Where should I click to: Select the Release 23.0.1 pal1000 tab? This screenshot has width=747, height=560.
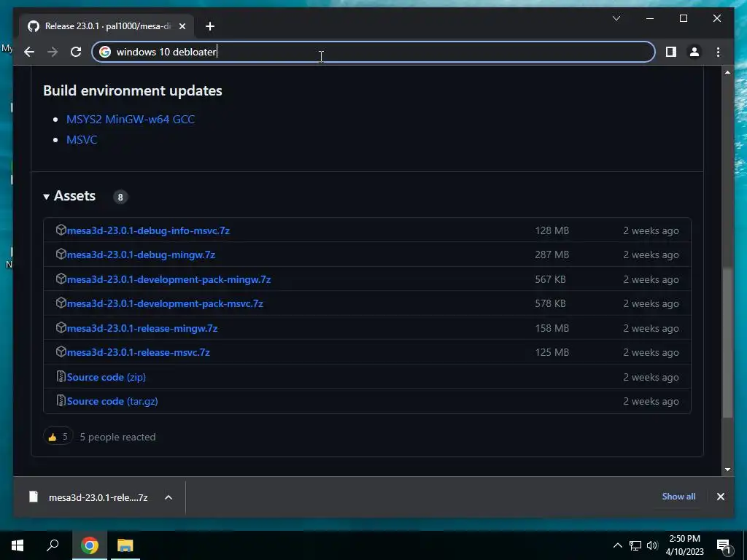pyautogui.click(x=107, y=26)
